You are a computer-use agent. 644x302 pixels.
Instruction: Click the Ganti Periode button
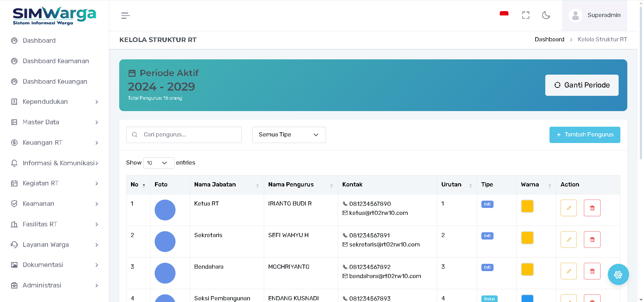[x=581, y=85]
